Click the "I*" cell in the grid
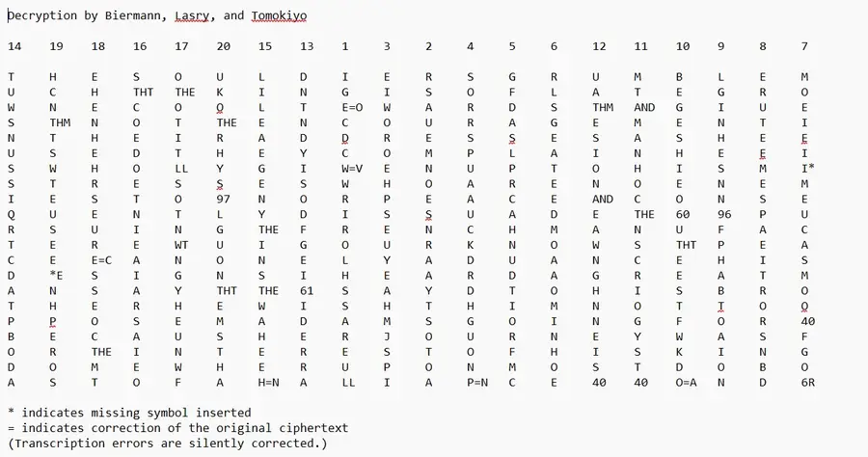 click(807, 169)
